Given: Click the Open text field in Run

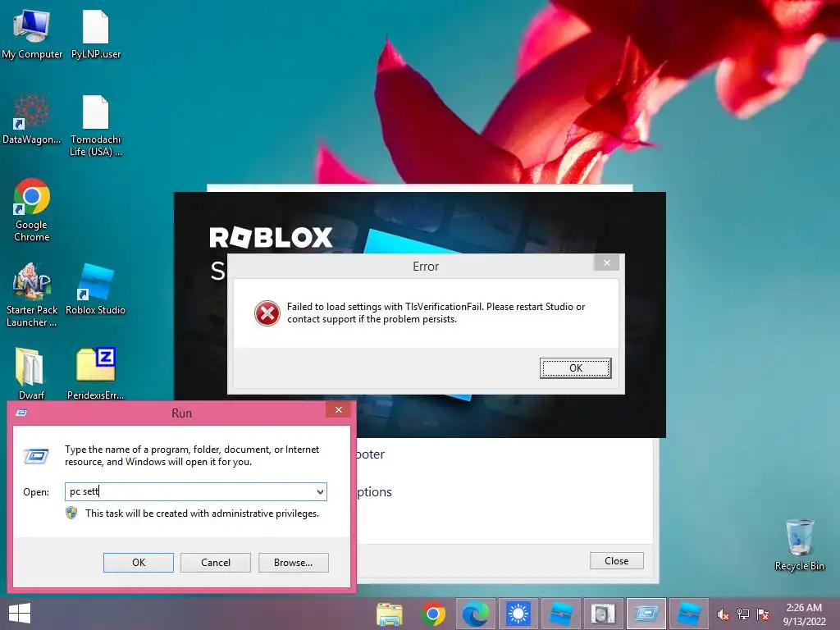Looking at the screenshot, I should (196, 492).
